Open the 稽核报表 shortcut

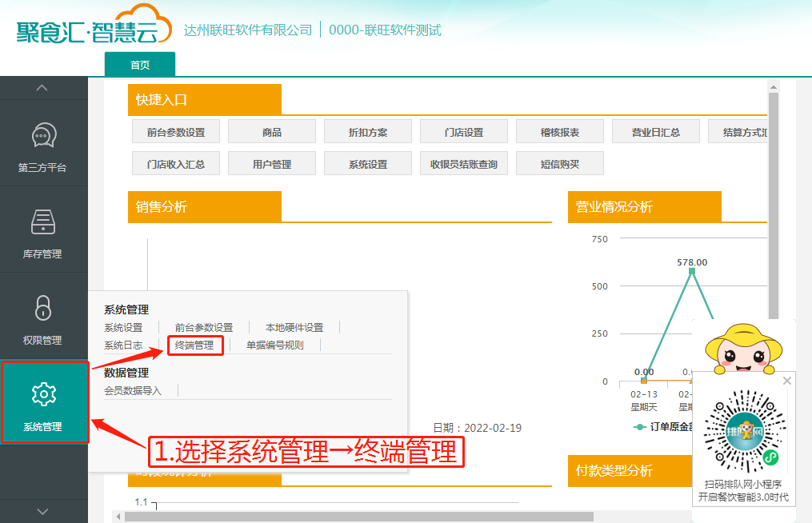tap(560, 131)
